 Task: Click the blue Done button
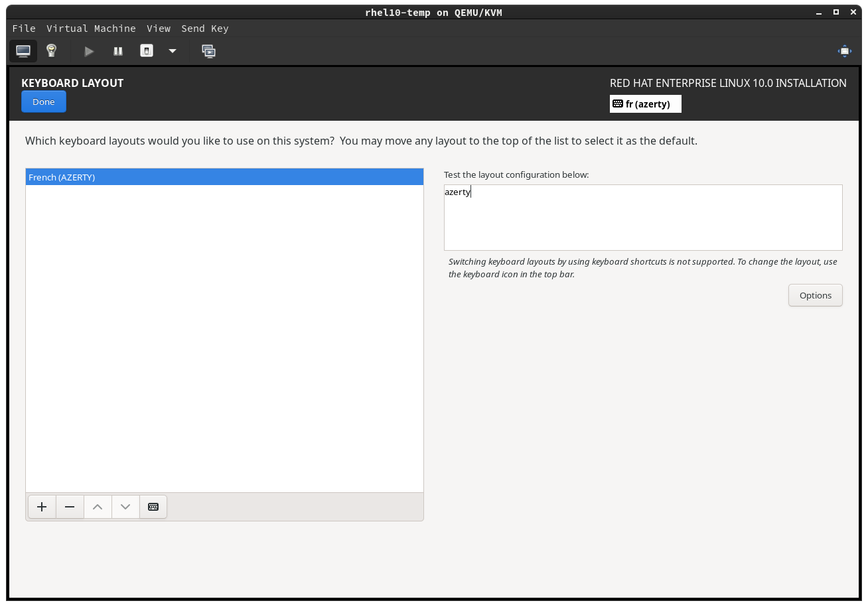pyautogui.click(x=44, y=101)
